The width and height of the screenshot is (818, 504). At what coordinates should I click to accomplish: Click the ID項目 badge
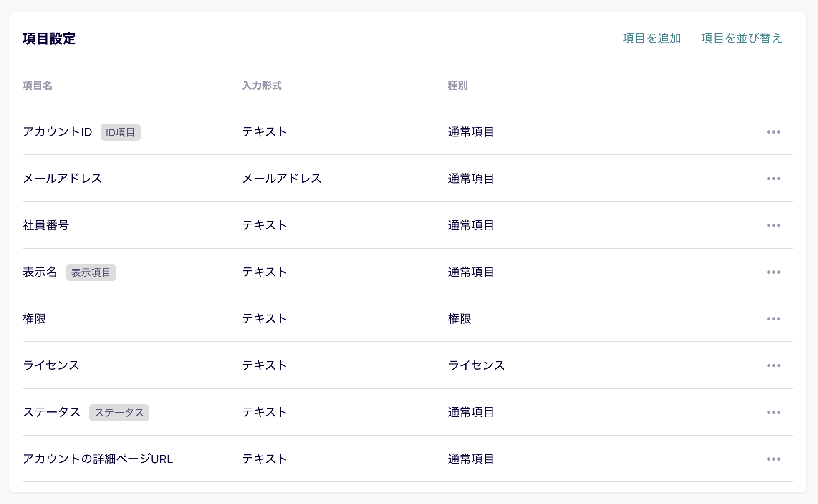(120, 132)
